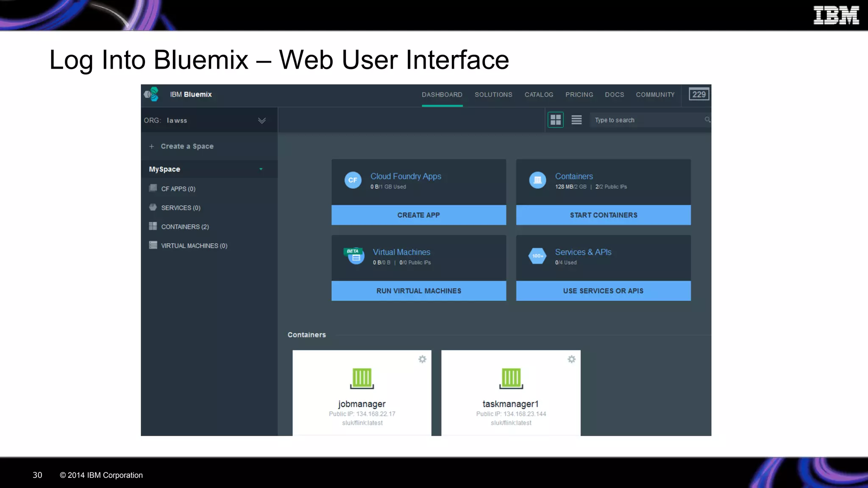The width and height of the screenshot is (868, 488).
Task: Click the VIRTUAL MACHINES sidebar icon
Action: 153,245
